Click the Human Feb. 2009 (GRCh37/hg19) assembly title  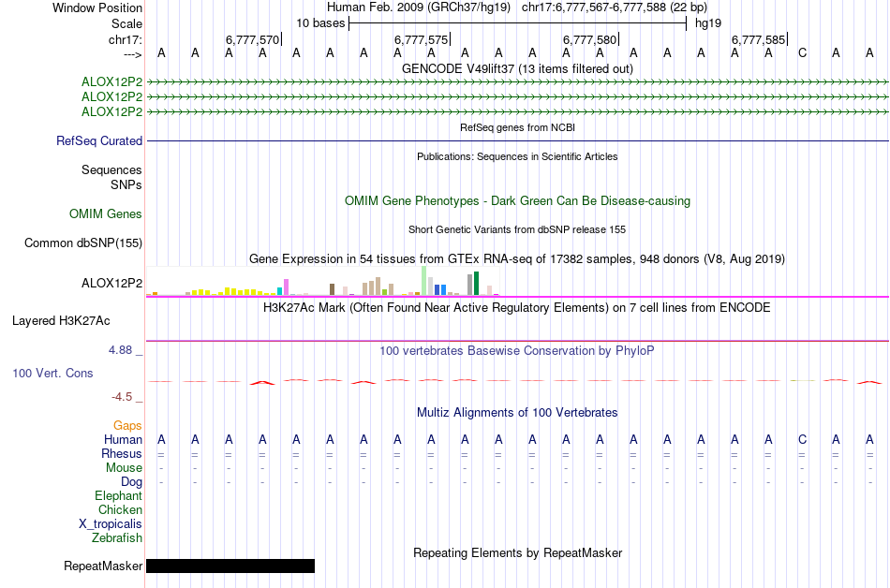click(419, 7)
